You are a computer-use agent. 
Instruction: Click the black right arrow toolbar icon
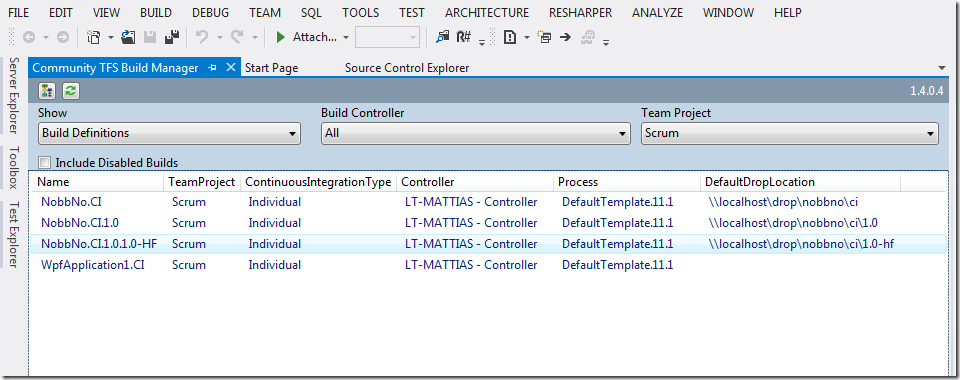pyautogui.click(x=566, y=37)
